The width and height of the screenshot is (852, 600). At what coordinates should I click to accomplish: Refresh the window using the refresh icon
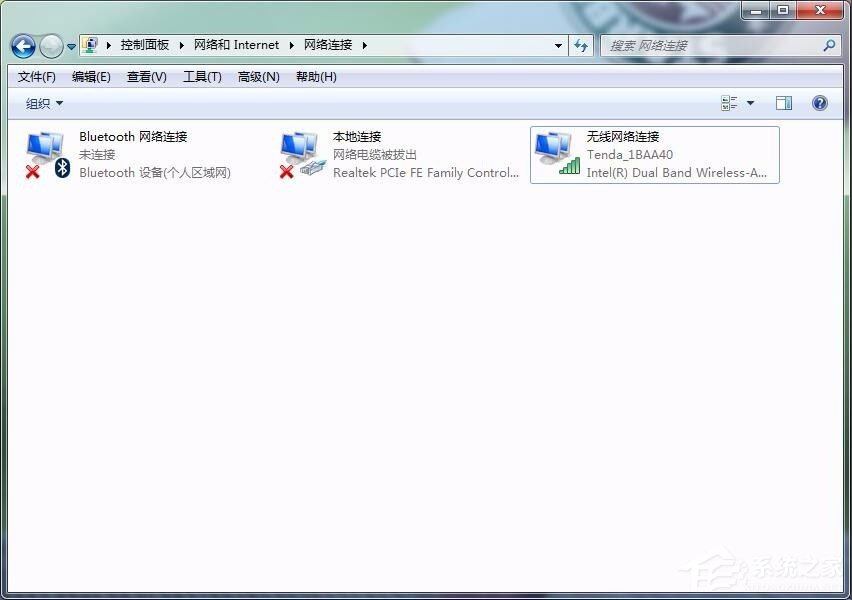(581, 45)
